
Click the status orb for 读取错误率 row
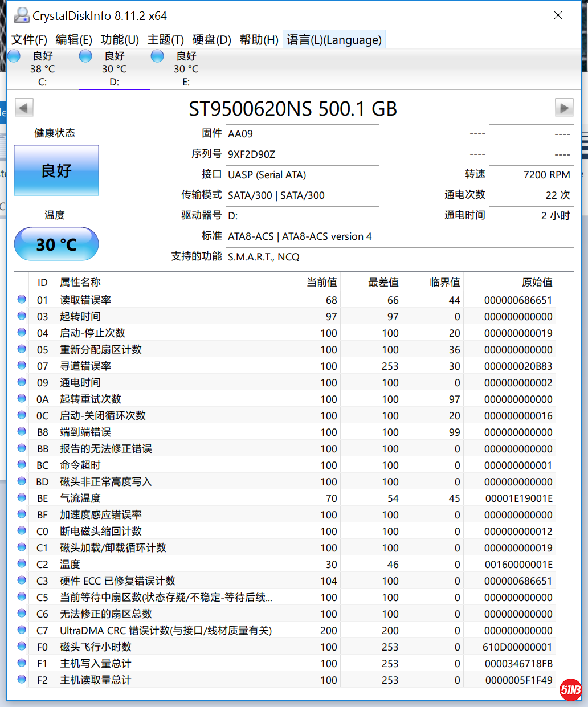point(22,300)
